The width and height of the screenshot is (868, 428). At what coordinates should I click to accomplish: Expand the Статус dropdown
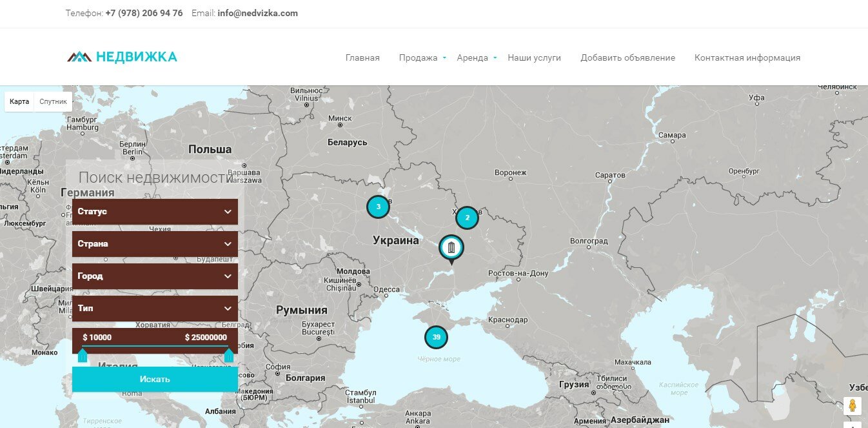[x=155, y=212]
